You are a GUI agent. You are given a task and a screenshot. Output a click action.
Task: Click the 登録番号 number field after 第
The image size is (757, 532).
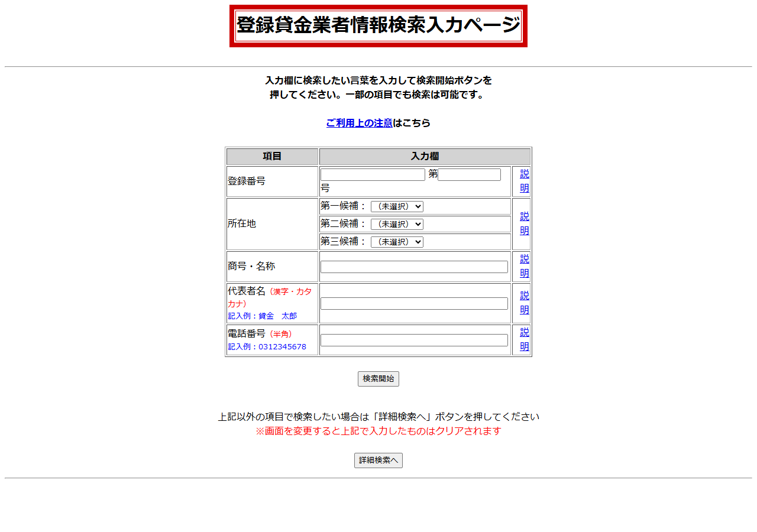470,175
